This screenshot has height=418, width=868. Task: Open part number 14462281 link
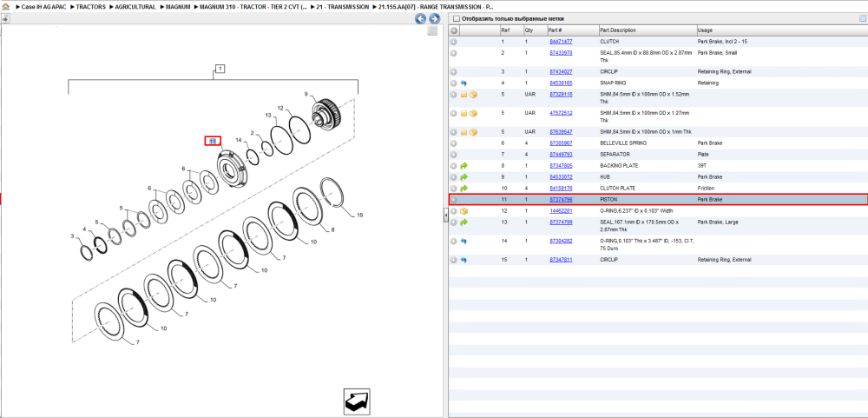[x=561, y=211]
